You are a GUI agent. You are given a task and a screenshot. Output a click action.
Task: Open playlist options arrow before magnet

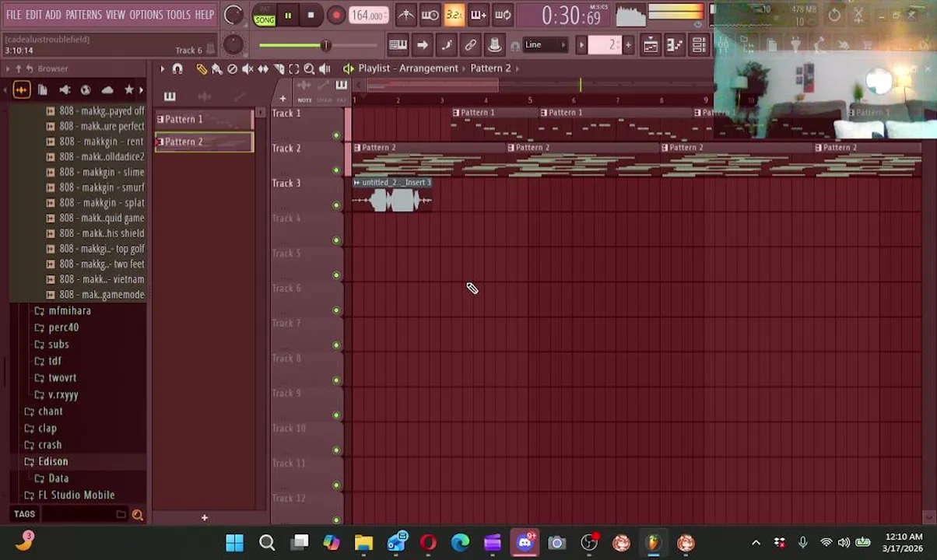162,68
